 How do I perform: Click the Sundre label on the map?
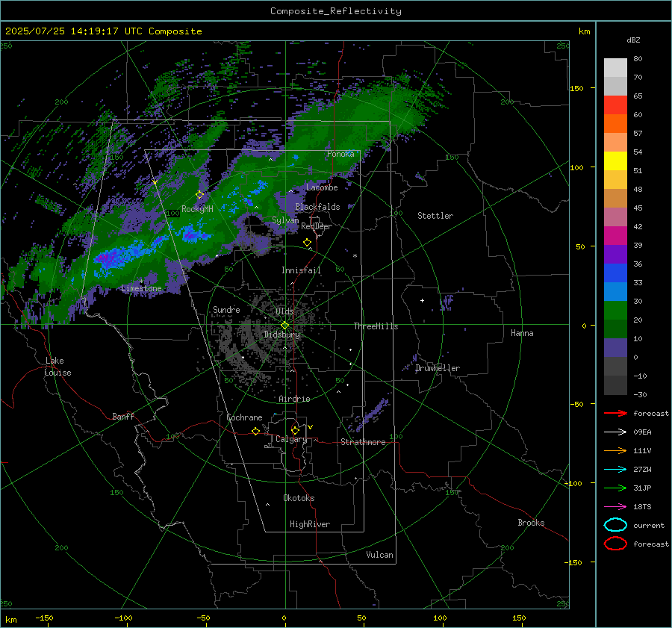(226, 310)
